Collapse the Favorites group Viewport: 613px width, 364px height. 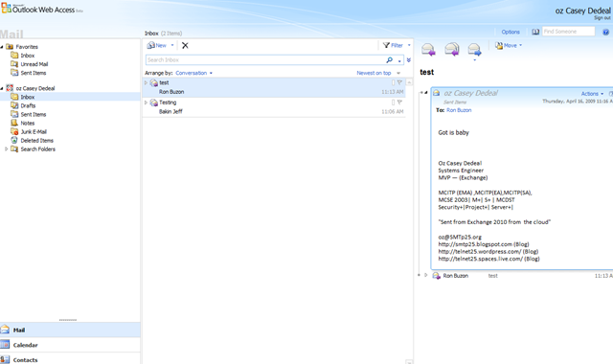tap(2, 47)
